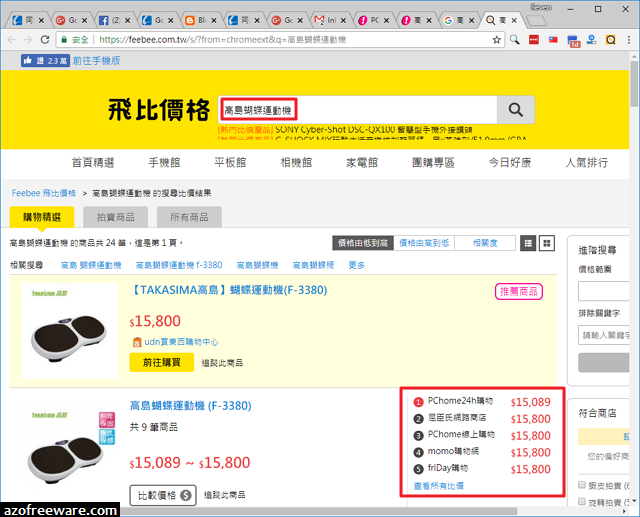Image resolution: width=640 pixels, height=517 pixels.
Task: Click the 比較價格 button
Action: pos(163,495)
